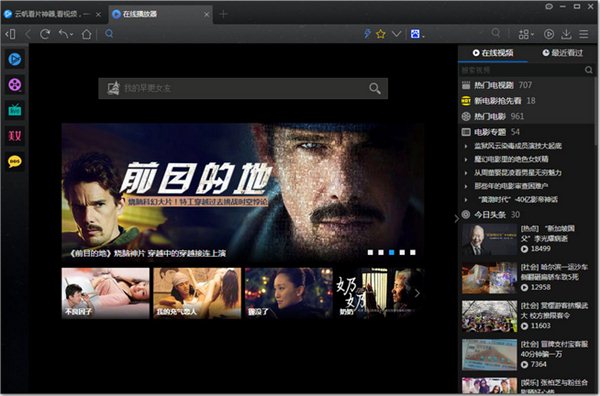Image resolution: width=600 pixels, height=396 pixels.
Task: Open the 李光耀病逝 news item
Action: [526, 239]
